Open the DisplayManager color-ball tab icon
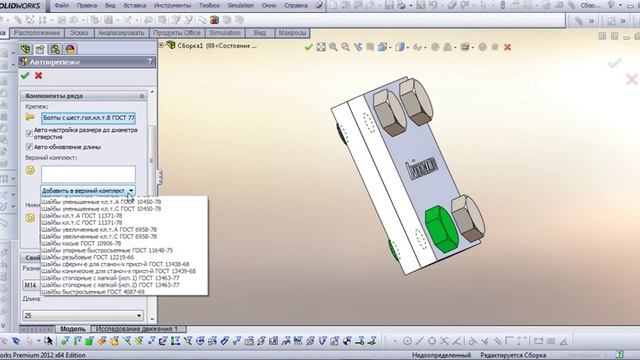Image resolution: width=640 pixels, height=360 pixels. tap(70, 49)
